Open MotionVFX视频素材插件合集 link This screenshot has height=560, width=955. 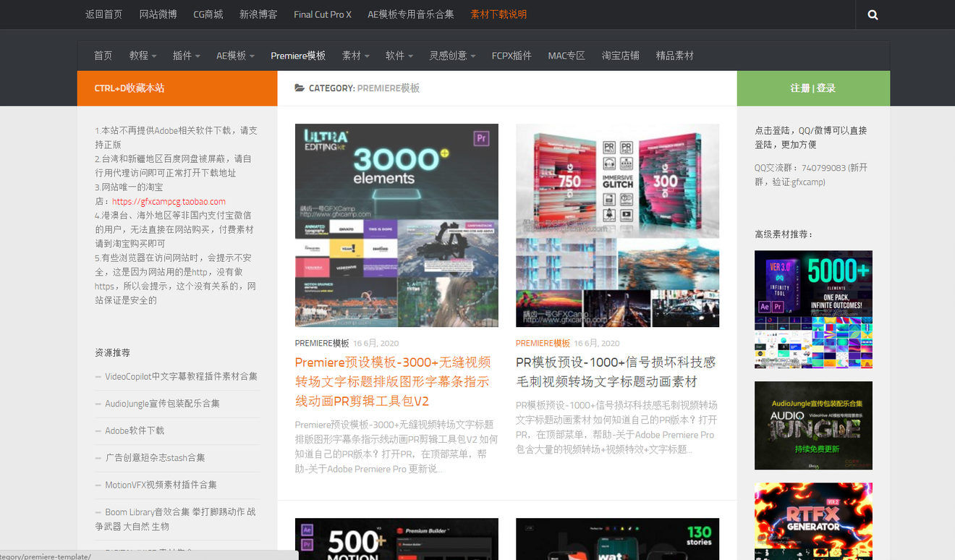point(161,485)
